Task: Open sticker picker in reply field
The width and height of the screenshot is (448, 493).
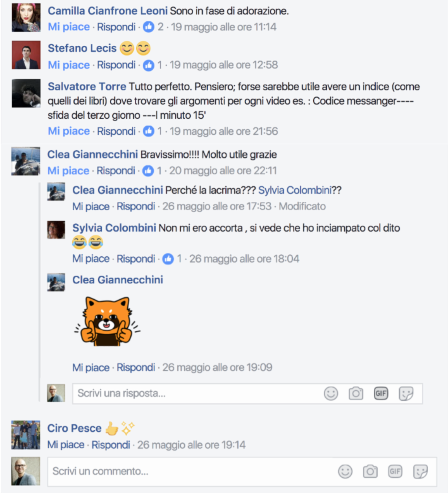Action: [406, 393]
